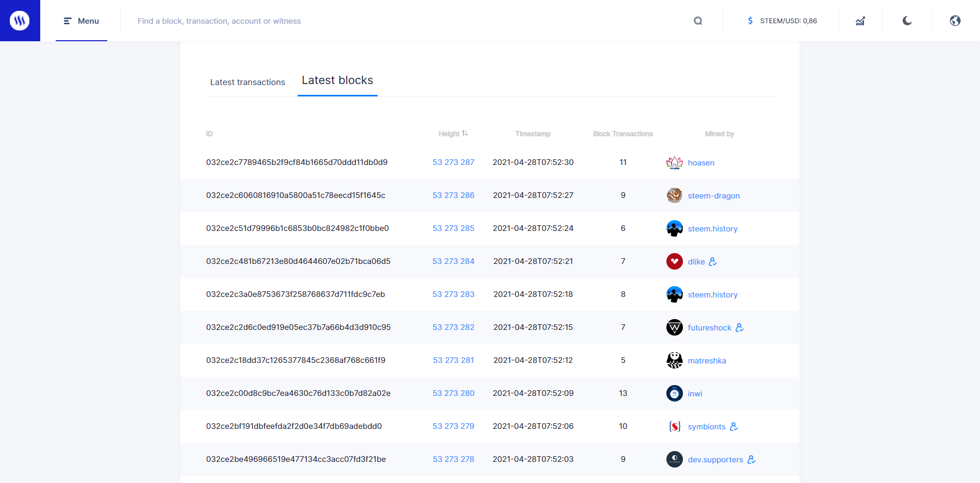Screen dimensions: 980x483
Task: Open the dlike witness profile link
Action: tap(696, 262)
